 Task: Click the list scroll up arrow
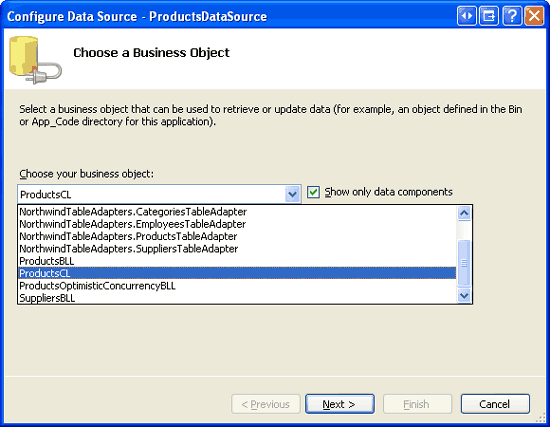464,213
